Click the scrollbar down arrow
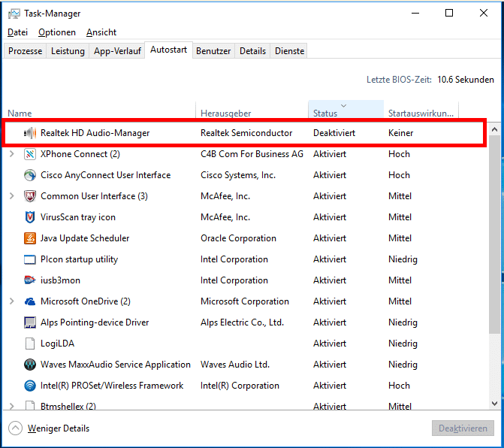The height and width of the screenshot is (448, 504). point(494,404)
